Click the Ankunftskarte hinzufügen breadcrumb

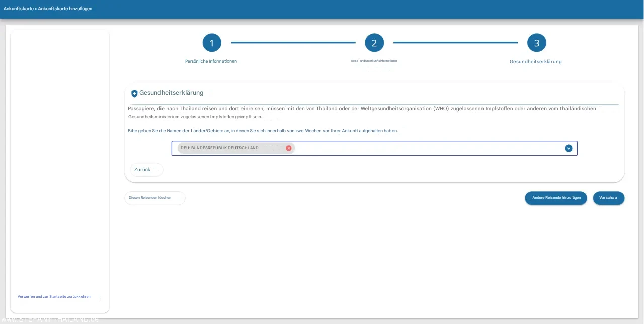click(x=65, y=9)
